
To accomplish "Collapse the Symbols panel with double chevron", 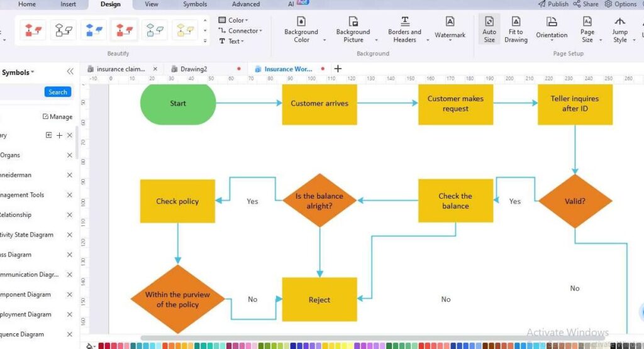I will click(x=70, y=72).
